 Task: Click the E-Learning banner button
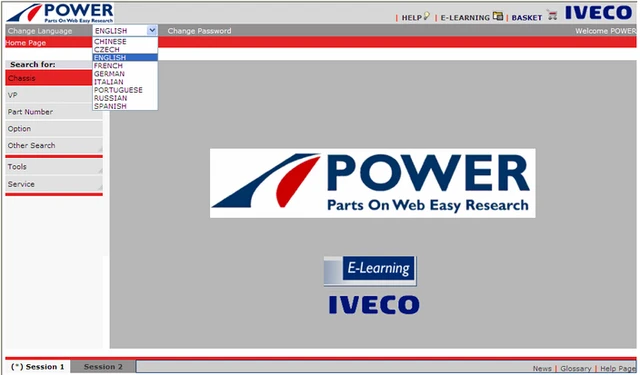[370, 270]
